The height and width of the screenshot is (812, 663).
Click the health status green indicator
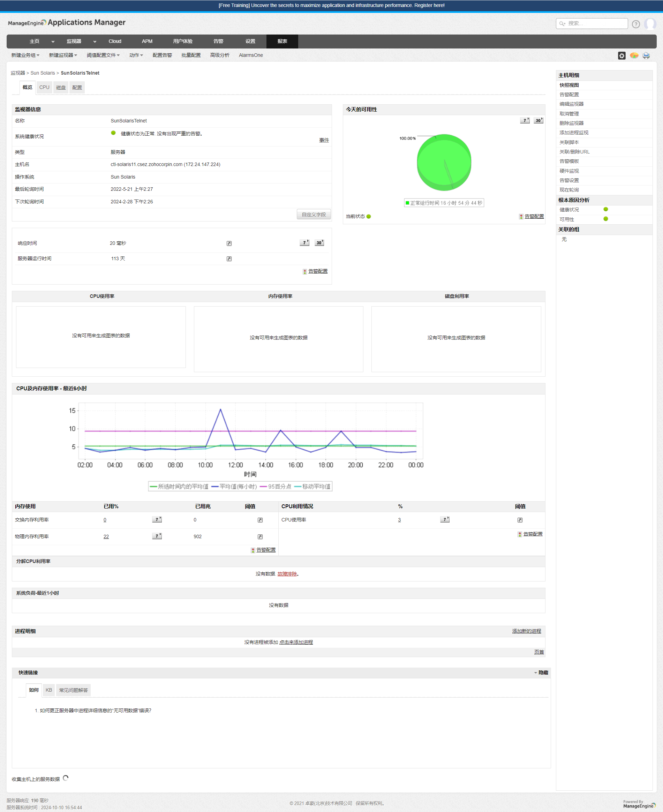(x=113, y=133)
